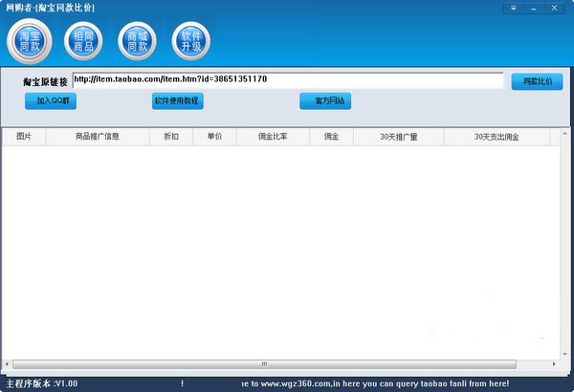Sort by 30天推广量 column header

click(399, 137)
